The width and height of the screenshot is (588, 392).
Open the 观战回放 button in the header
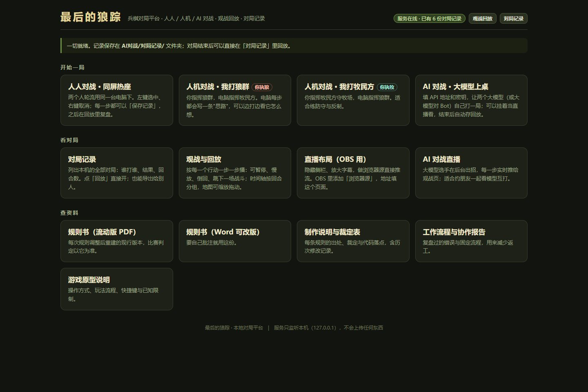(x=482, y=18)
